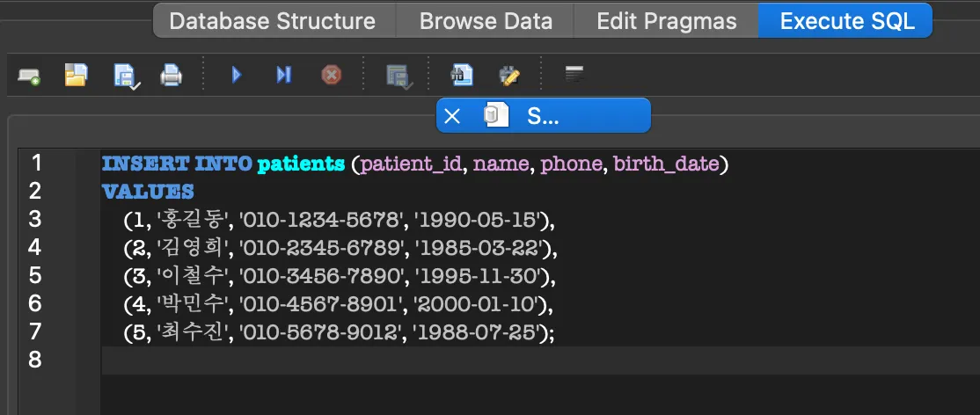Close the SQL editor tab
Screen dimensions: 980x415
pos(452,116)
